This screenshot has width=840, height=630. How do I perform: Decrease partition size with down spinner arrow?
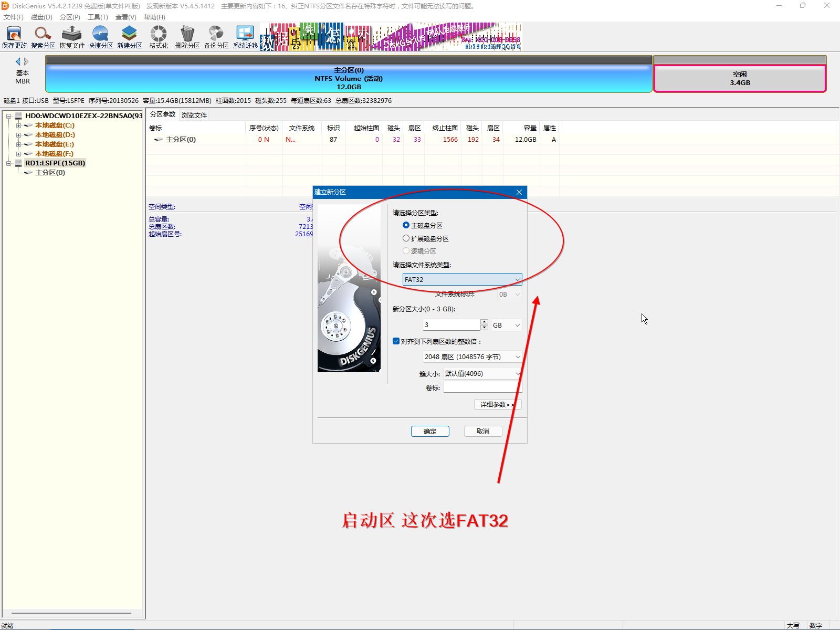click(x=484, y=328)
